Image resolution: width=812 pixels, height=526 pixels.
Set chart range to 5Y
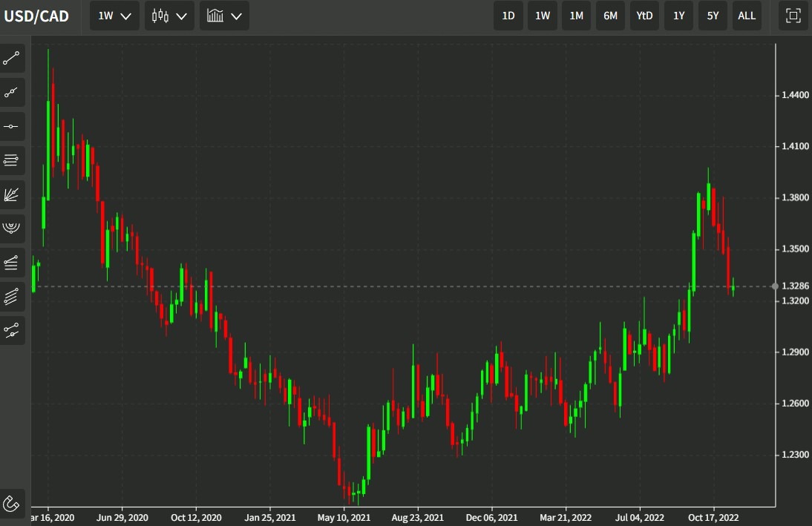pos(713,16)
